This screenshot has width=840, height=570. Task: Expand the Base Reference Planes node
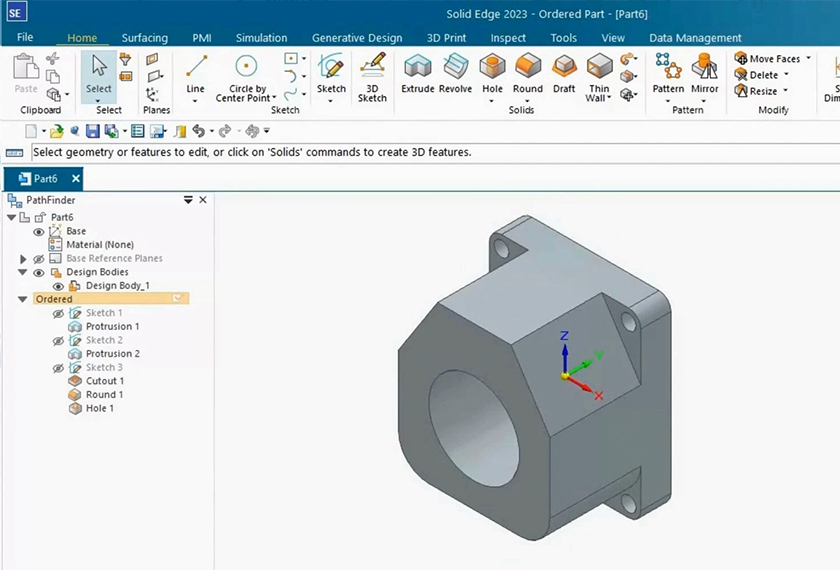24,259
